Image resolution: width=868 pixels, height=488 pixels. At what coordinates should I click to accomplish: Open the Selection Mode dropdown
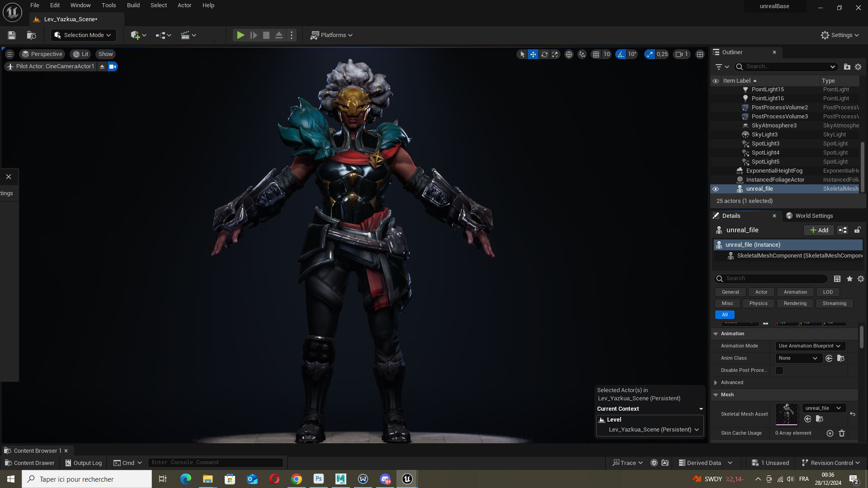click(x=83, y=35)
